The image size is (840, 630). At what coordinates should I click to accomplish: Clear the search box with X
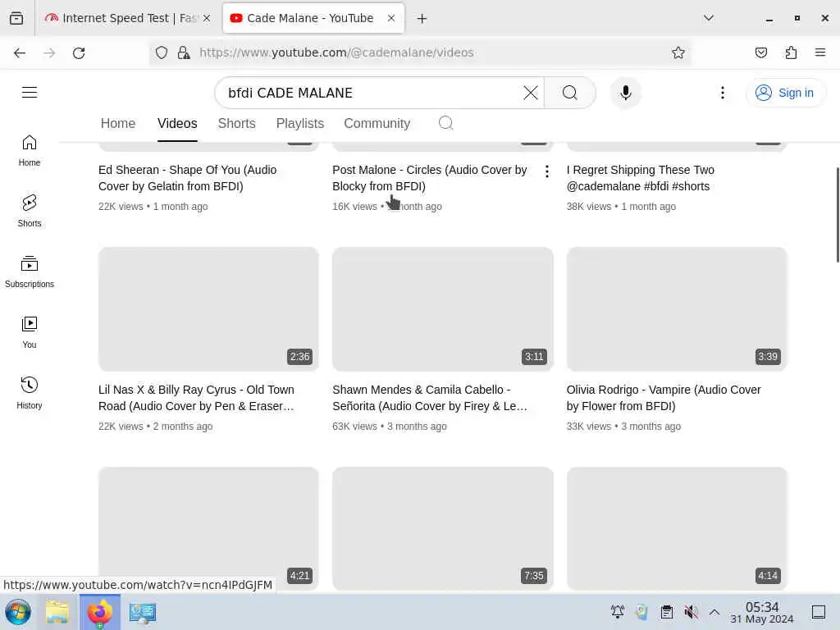coord(531,93)
